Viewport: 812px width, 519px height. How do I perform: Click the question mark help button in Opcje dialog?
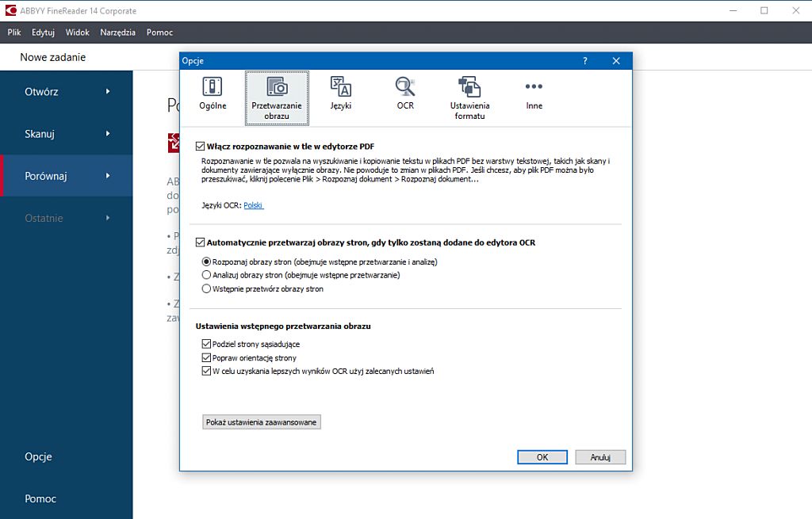pyautogui.click(x=585, y=61)
